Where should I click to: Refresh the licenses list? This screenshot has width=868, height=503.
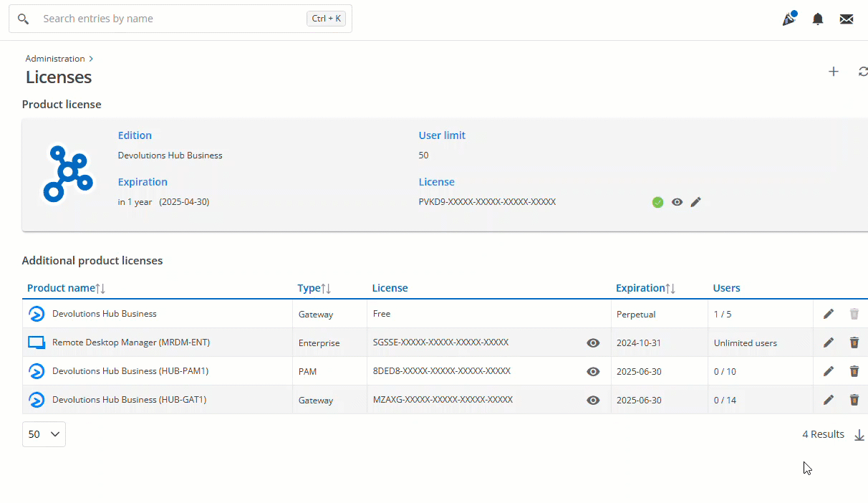tap(863, 72)
